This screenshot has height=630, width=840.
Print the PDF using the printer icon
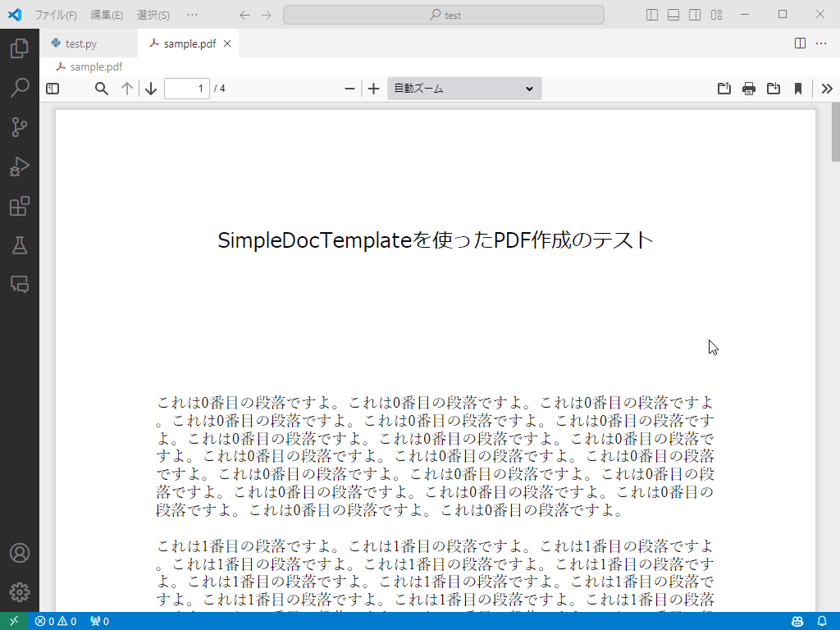(x=749, y=89)
